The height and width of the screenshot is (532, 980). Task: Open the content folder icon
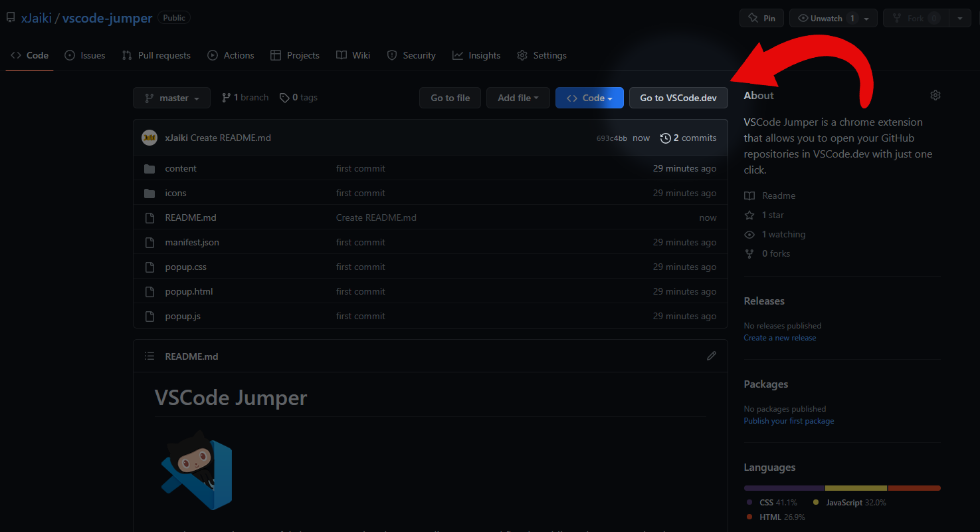pyautogui.click(x=149, y=169)
